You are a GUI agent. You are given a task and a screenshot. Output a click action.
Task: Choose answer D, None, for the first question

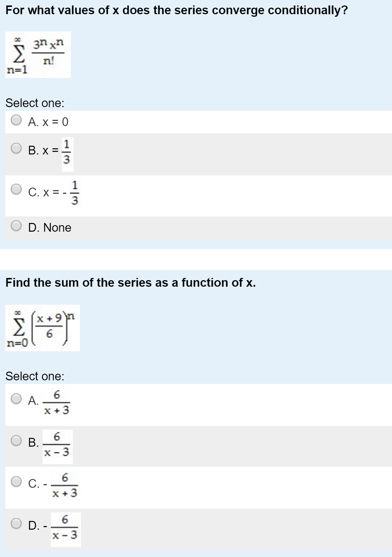[x=15, y=227]
